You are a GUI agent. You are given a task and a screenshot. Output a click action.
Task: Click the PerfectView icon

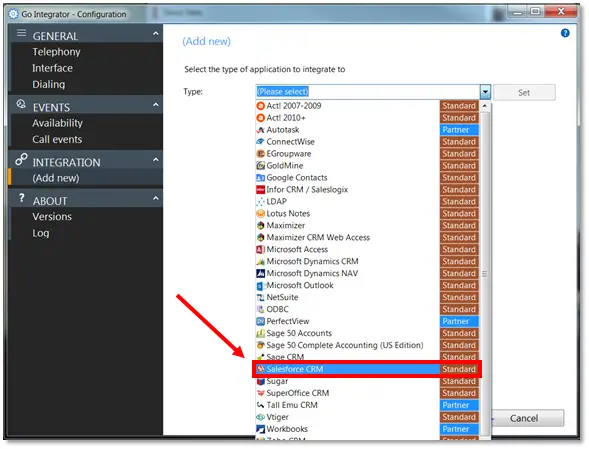click(x=260, y=322)
